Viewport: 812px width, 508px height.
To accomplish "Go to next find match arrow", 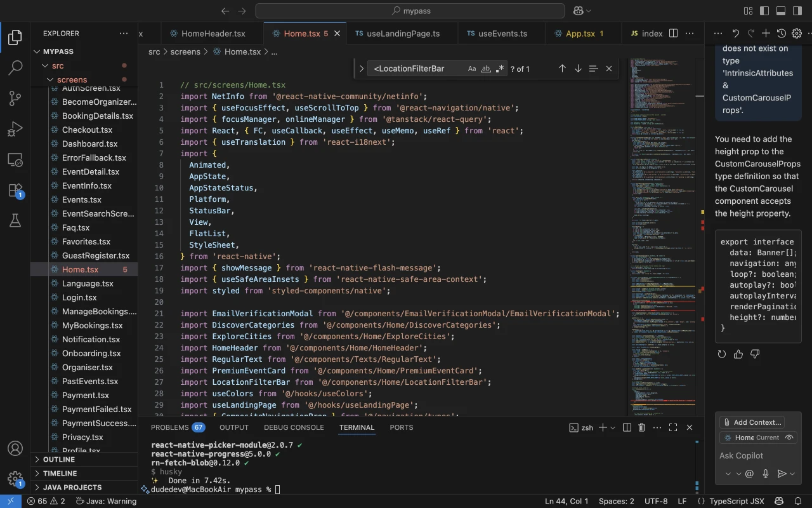I will [x=578, y=69].
